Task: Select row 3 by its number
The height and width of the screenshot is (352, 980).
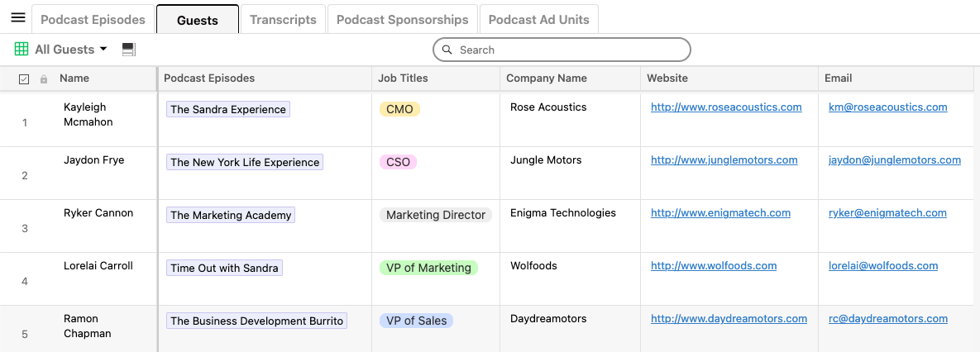Action: 25,228
